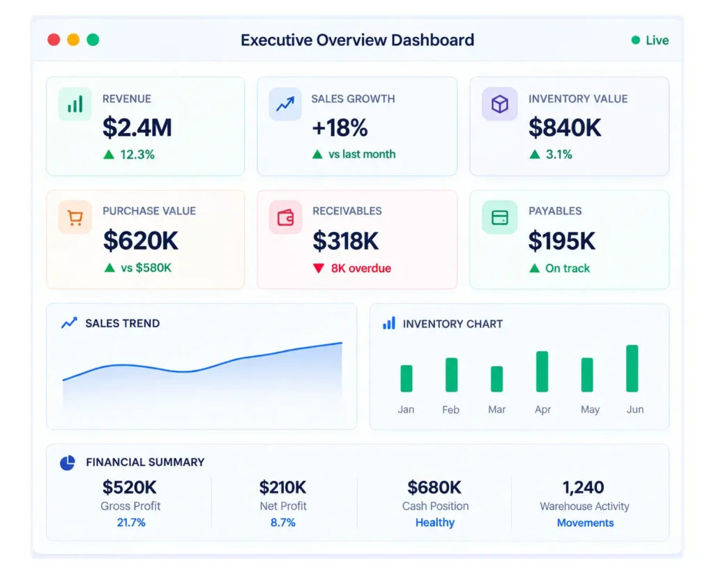Click the Cash Position label
Image resolution: width=714 pixels, height=588 pixels.
coord(435,506)
